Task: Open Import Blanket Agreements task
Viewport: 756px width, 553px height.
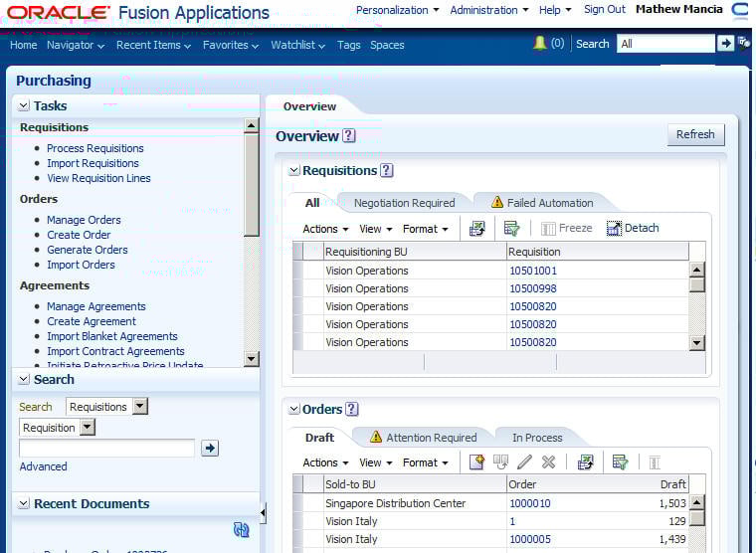Action: tap(111, 336)
